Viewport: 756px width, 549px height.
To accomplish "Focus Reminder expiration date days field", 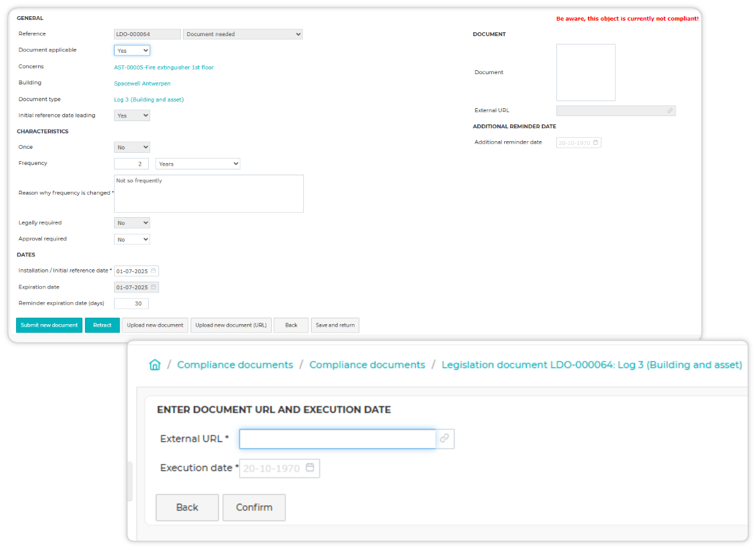I will tap(131, 303).
